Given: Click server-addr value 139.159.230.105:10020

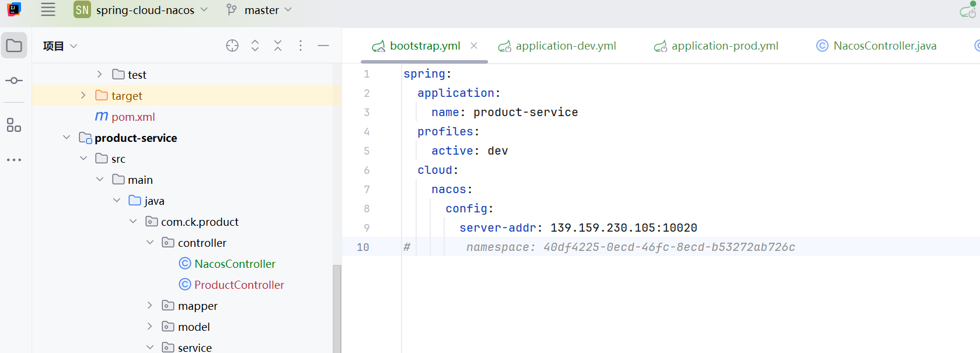Looking at the screenshot, I should [x=623, y=228].
